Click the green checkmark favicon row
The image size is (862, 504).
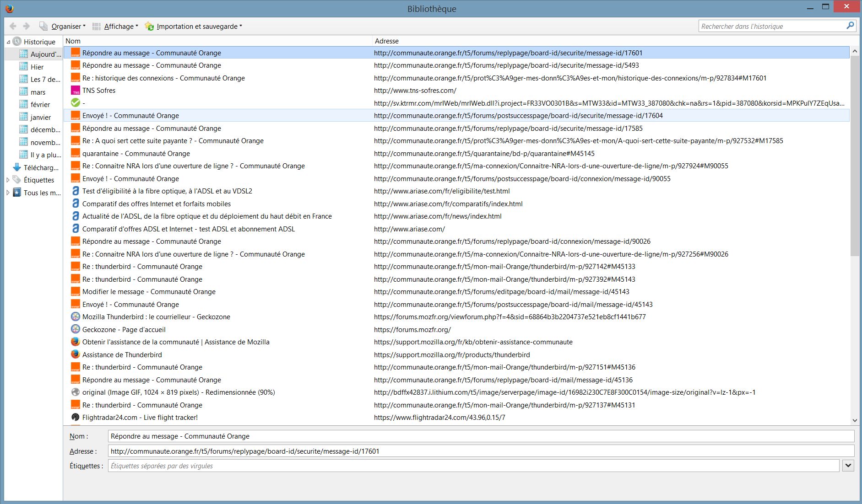(456, 103)
